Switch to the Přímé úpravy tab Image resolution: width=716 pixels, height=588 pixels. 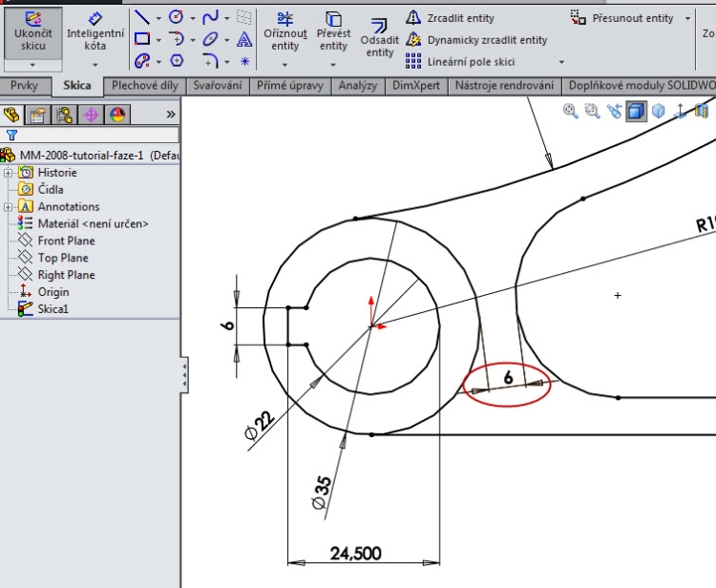[x=290, y=86]
